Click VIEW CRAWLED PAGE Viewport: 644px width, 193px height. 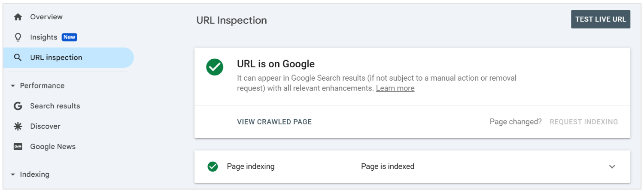point(274,122)
